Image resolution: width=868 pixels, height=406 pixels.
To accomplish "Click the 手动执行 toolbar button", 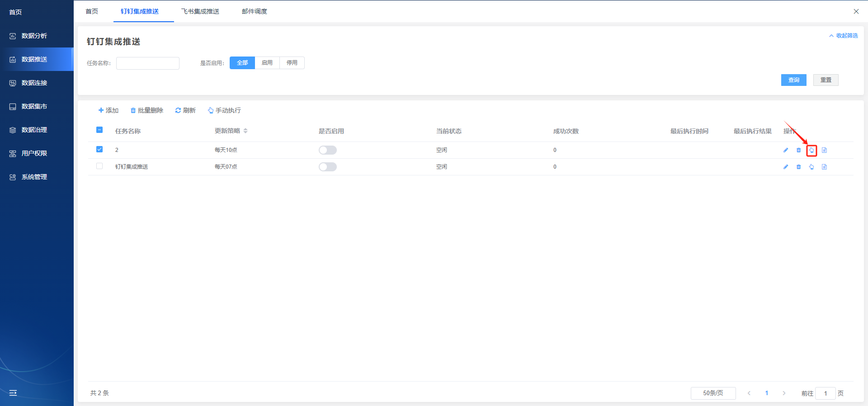I will [224, 110].
